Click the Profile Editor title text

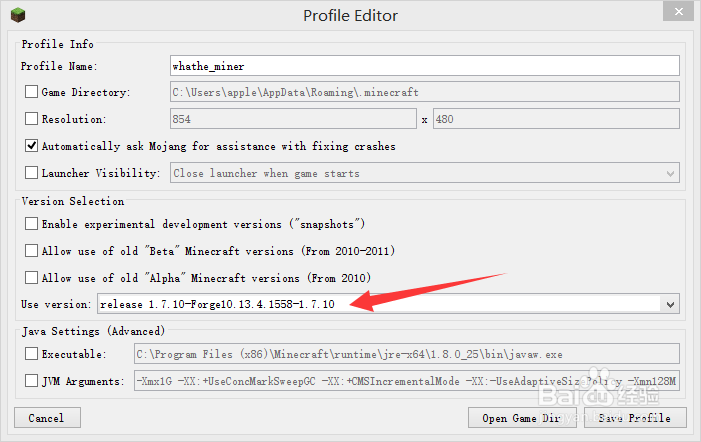pos(350,16)
